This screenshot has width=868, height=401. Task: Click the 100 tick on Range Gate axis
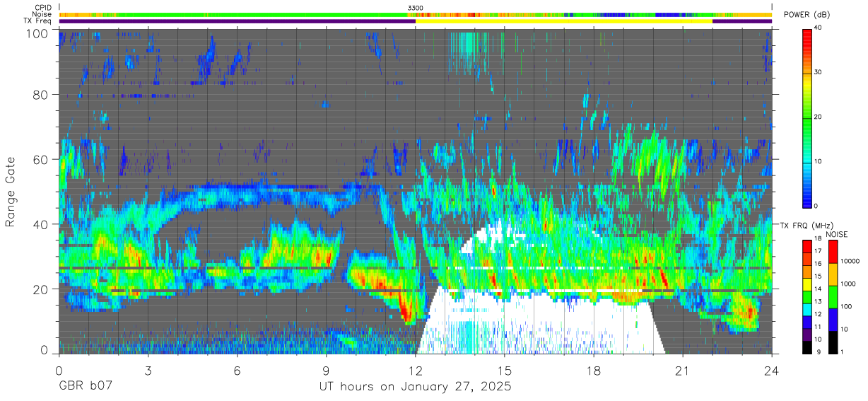click(37, 33)
